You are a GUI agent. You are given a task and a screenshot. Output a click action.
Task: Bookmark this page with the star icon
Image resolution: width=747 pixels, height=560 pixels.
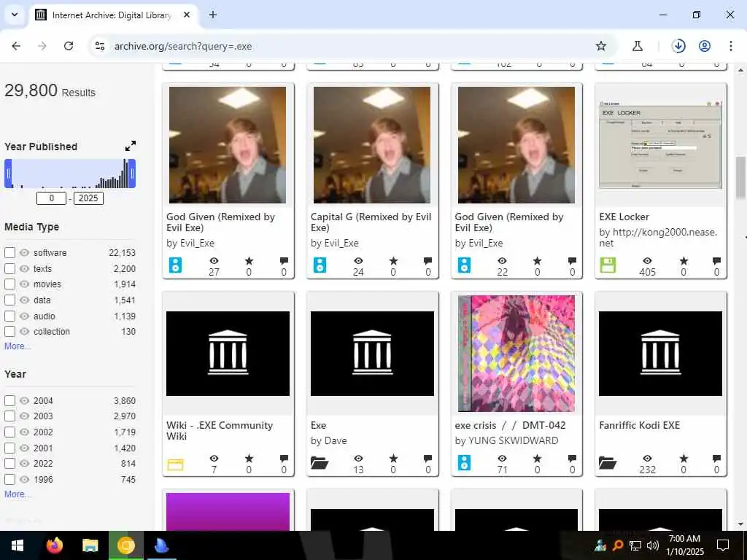(x=601, y=46)
